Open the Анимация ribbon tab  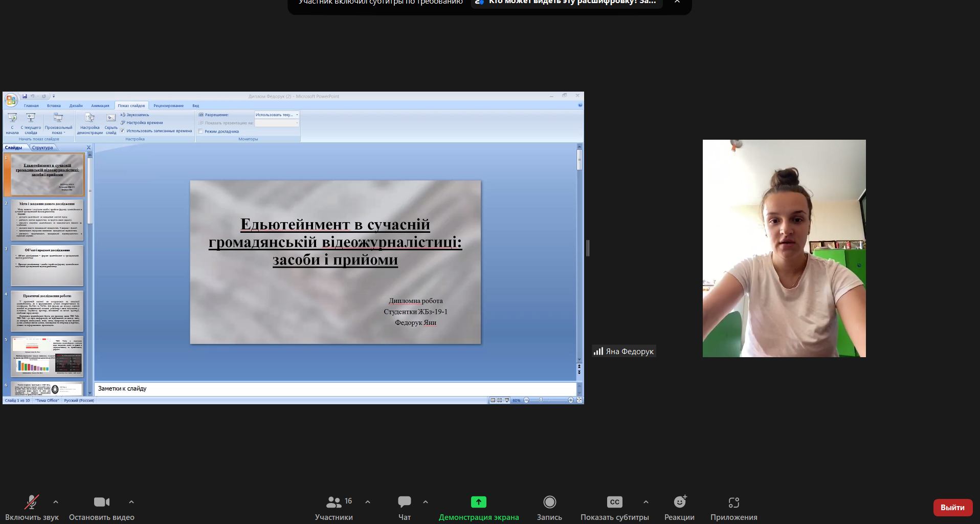coord(100,105)
